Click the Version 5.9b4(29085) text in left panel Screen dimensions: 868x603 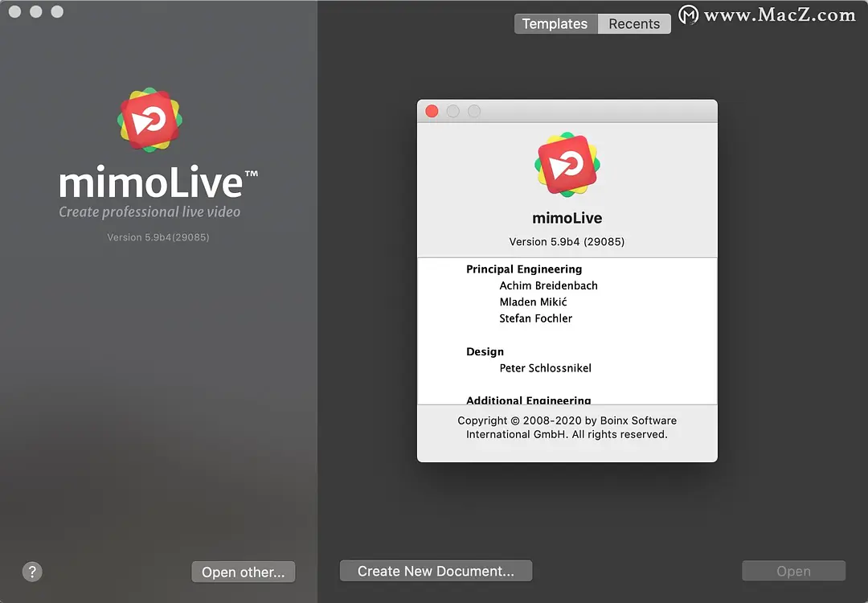pos(158,237)
